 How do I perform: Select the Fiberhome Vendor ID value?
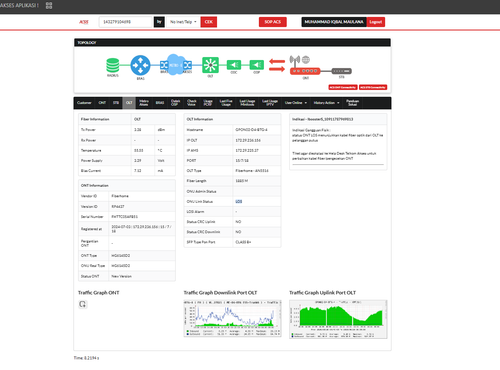(x=120, y=196)
